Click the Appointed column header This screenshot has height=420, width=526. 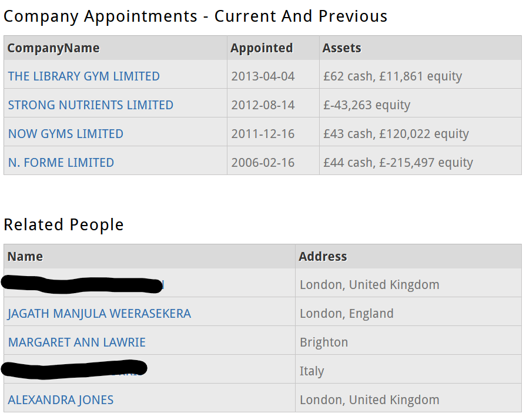[x=261, y=48]
